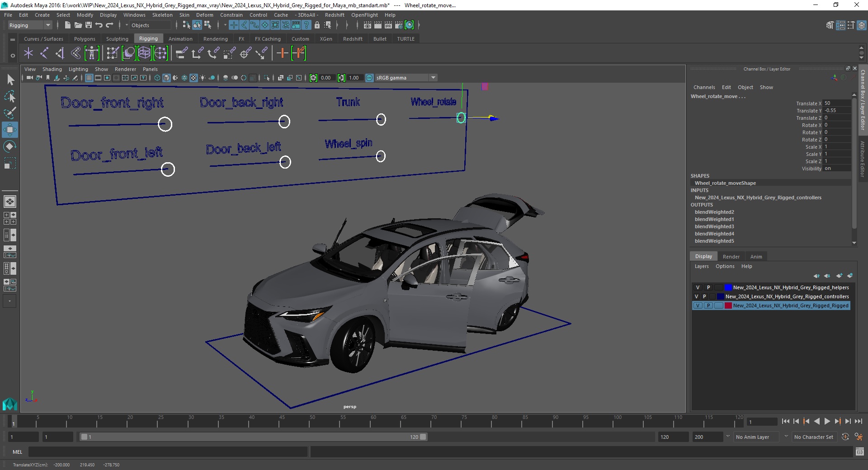This screenshot has width=868, height=470.
Task: Open the Deform menu
Action: point(204,15)
